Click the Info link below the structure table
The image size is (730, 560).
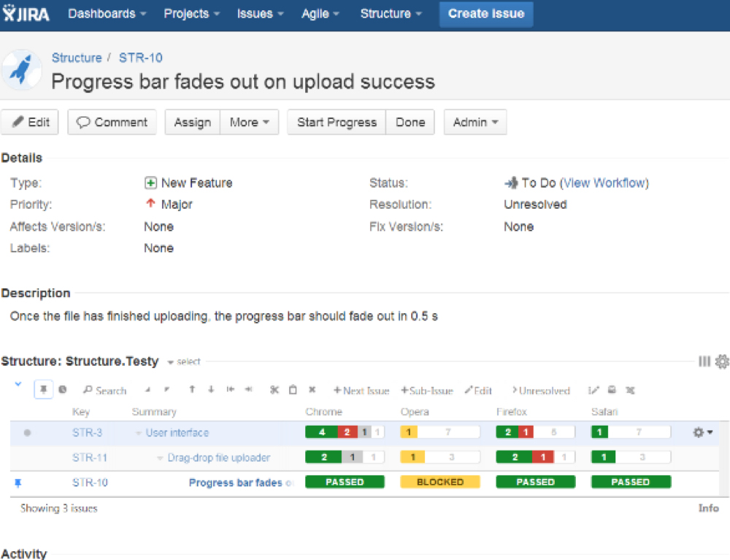[708, 508]
